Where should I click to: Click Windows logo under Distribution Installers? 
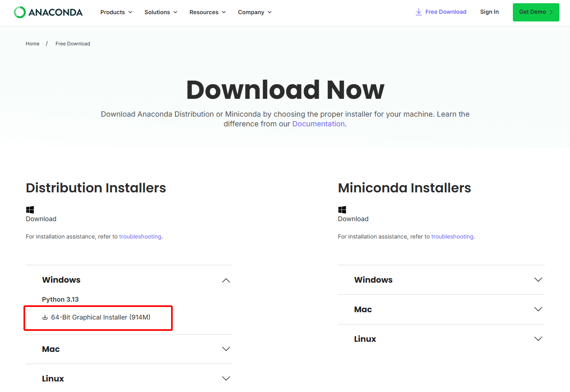click(30, 210)
